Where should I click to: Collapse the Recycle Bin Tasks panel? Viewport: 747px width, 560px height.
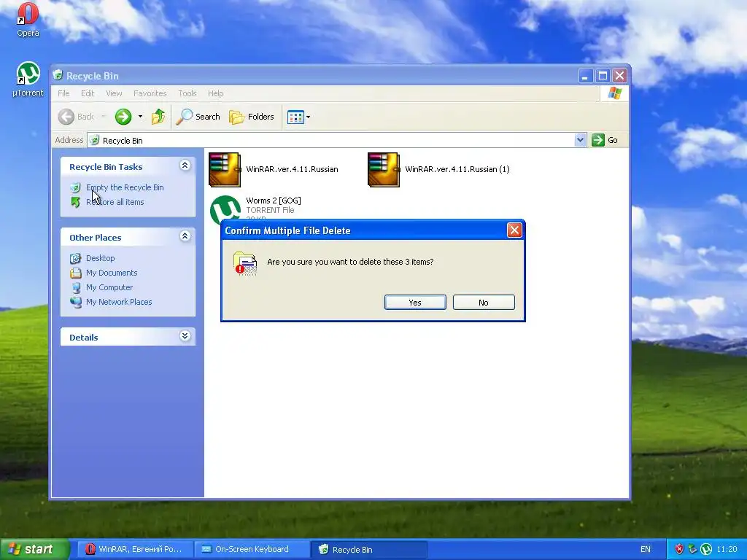pos(185,166)
